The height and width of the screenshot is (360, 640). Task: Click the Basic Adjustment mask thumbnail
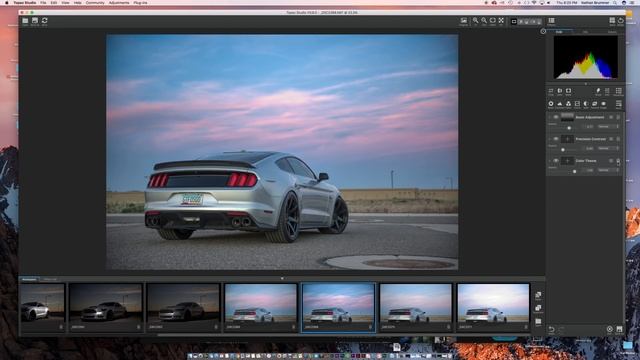pos(567,117)
